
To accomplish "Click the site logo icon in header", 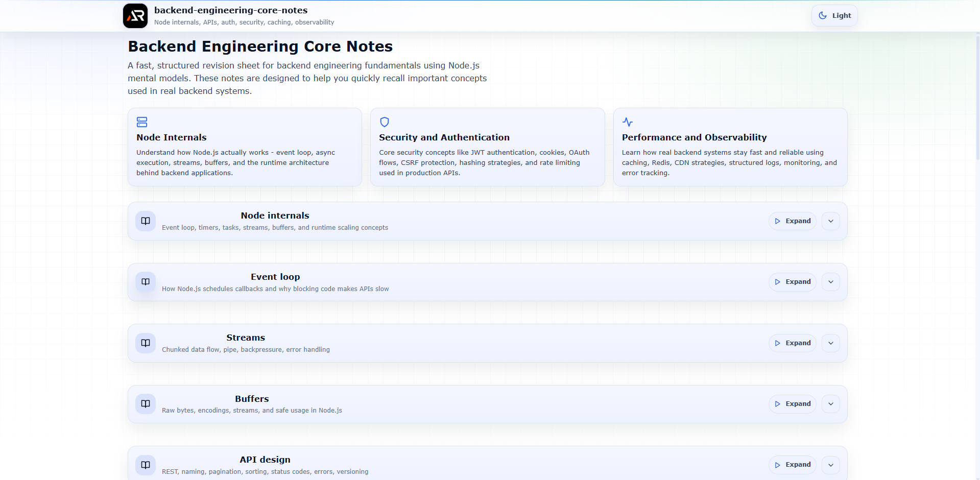I will [x=135, y=16].
